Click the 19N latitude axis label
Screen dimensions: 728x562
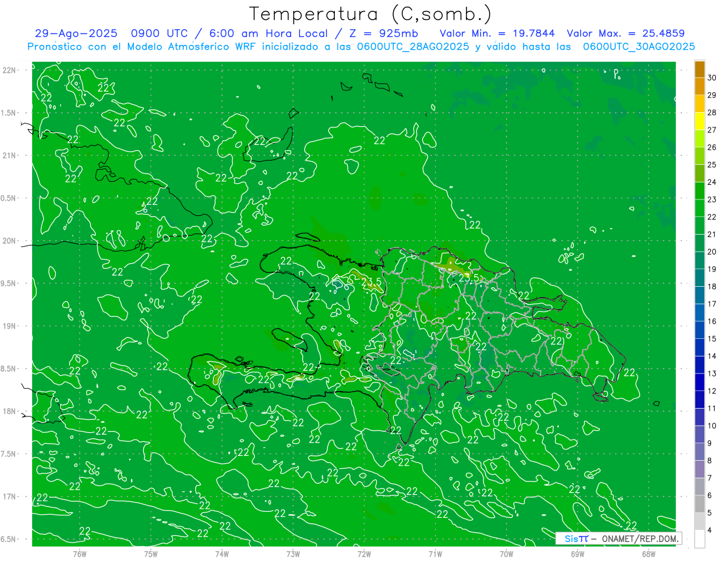click(x=10, y=326)
